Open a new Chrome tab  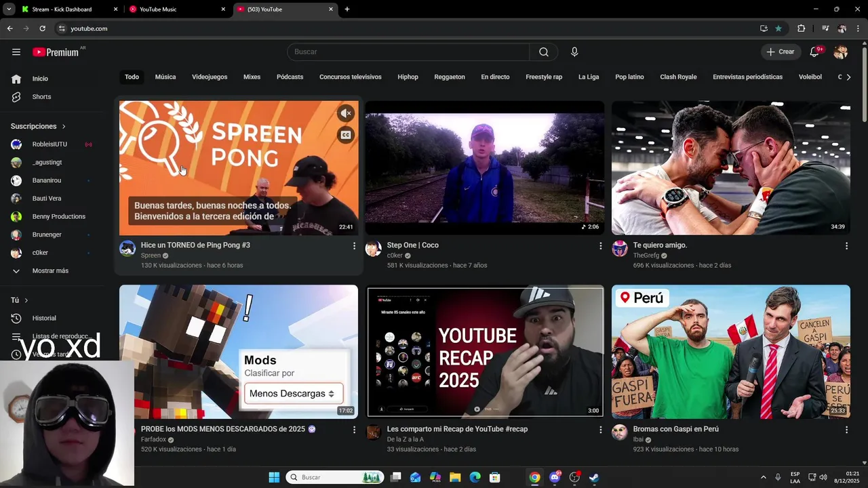pos(347,9)
